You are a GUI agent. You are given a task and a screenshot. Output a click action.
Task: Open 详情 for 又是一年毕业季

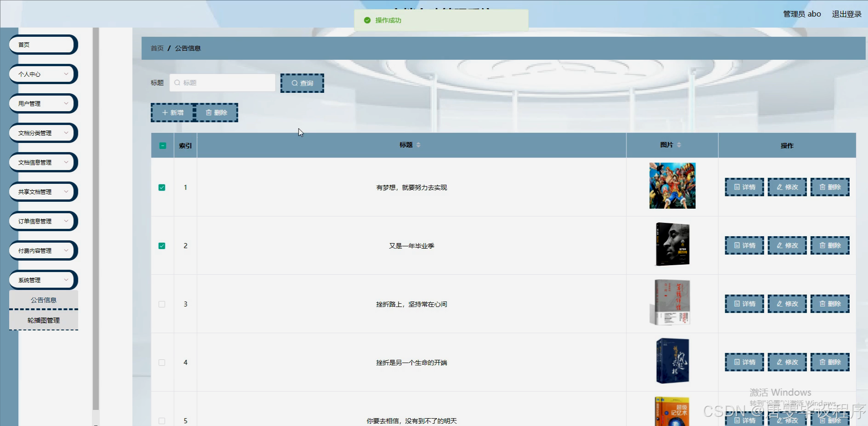coord(744,245)
